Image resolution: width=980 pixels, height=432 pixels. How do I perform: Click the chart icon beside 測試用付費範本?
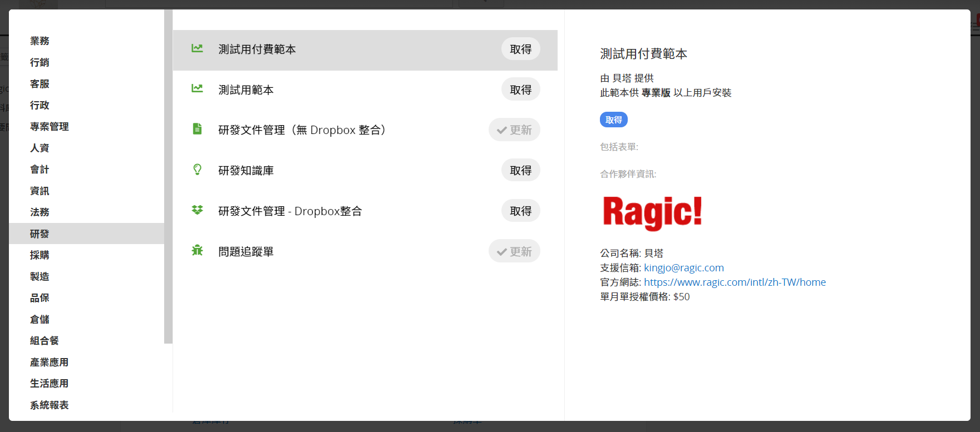pyautogui.click(x=197, y=48)
